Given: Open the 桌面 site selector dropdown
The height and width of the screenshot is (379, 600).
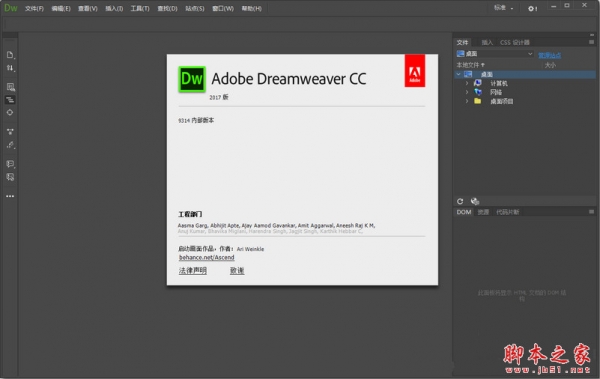Looking at the screenshot, I should pos(495,54).
